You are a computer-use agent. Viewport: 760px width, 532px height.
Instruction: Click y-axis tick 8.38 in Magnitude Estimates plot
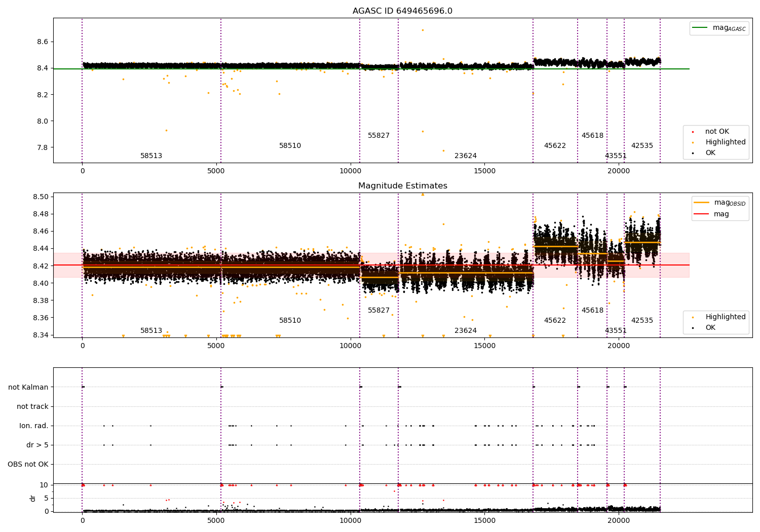click(41, 301)
